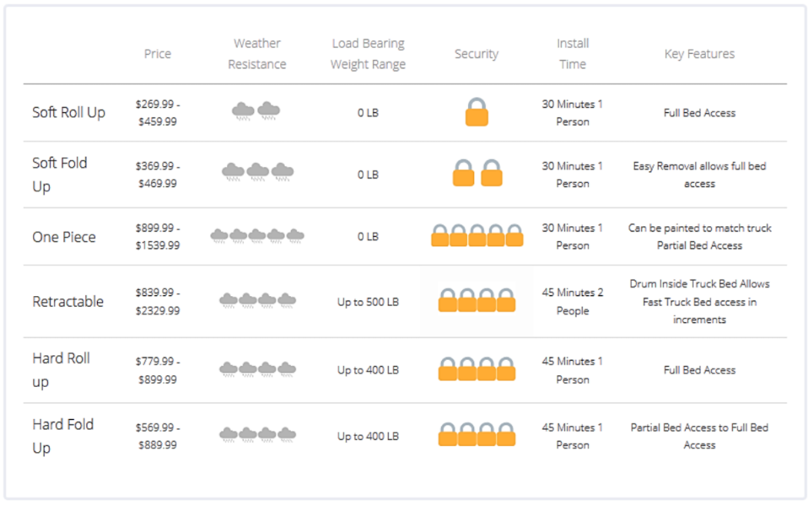Click the Weather Resistance column header
The width and height of the screenshot is (812, 506).
pyautogui.click(x=257, y=54)
